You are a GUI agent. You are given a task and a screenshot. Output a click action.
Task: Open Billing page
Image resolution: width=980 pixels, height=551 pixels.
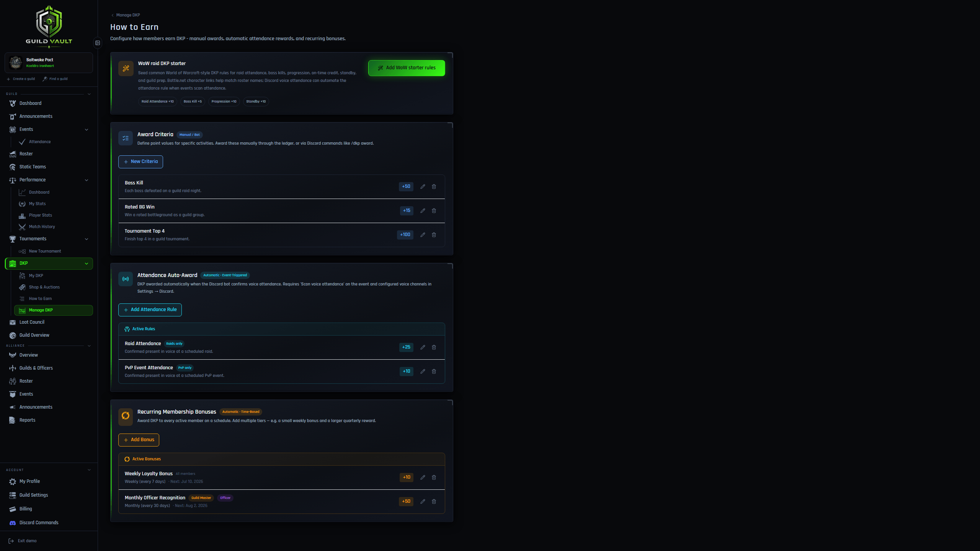tap(49, 509)
